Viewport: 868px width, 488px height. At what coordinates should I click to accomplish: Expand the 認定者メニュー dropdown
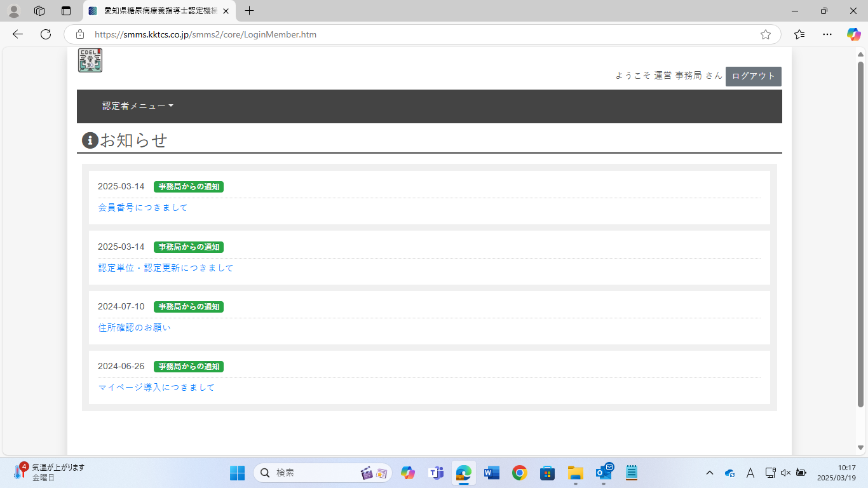click(x=138, y=106)
